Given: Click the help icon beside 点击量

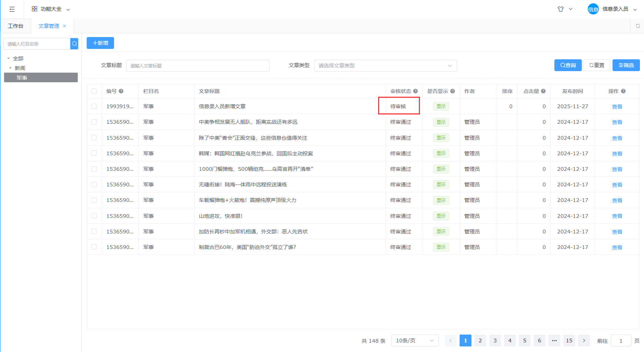Looking at the screenshot, I should click(543, 91).
